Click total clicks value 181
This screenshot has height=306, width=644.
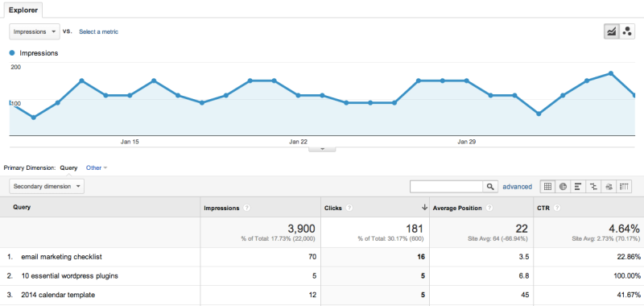[415, 229]
